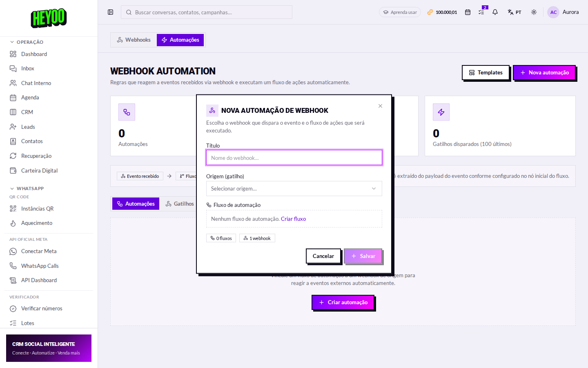Image resolution: width=588 pixels, height=368 pixels.
Task: Open the coin balance indicator
Action: pyautogui.click(x=442, y=12)
